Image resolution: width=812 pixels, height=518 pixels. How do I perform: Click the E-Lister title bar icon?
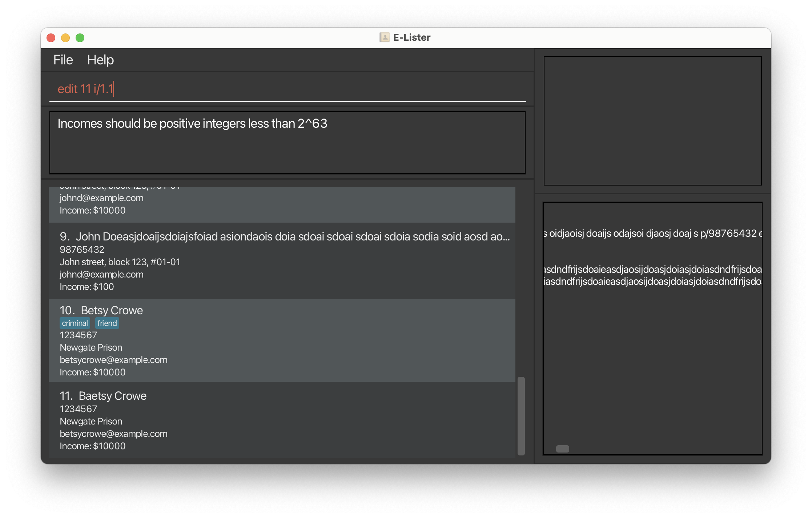pos(384,37)
